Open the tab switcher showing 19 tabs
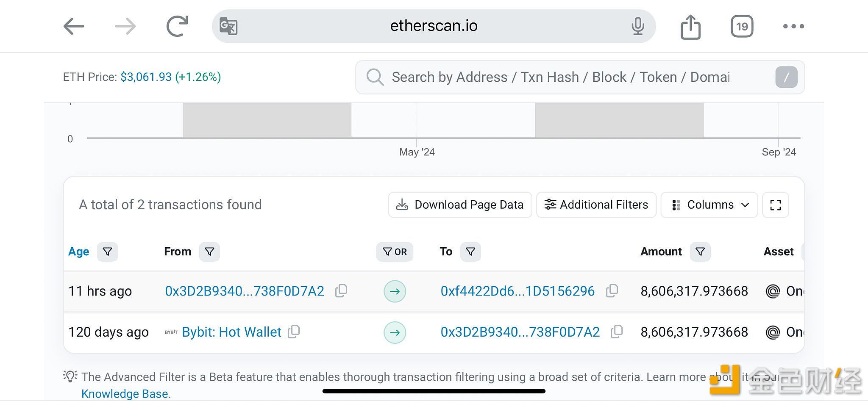This screenshot has height=401, width=868. point(742,26)
